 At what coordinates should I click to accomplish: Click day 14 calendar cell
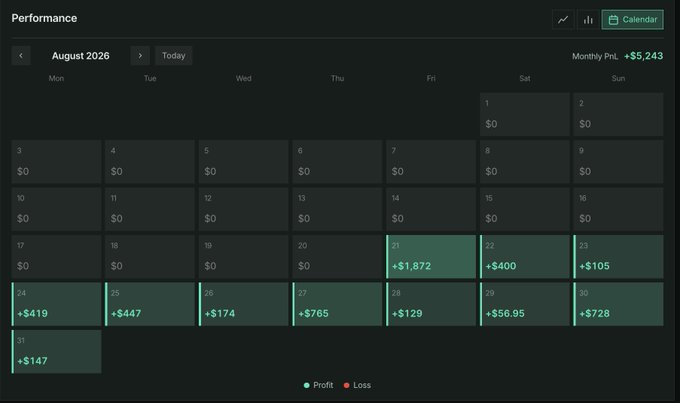click(431, 209)
